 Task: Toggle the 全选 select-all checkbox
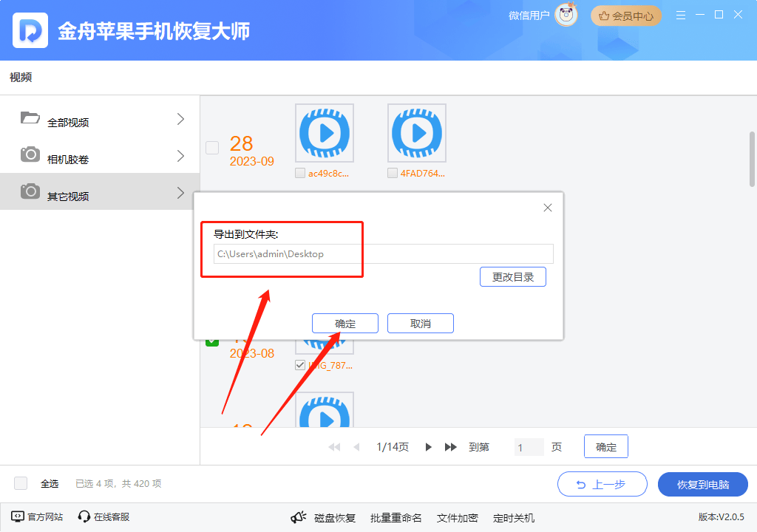tap(20, 482)
